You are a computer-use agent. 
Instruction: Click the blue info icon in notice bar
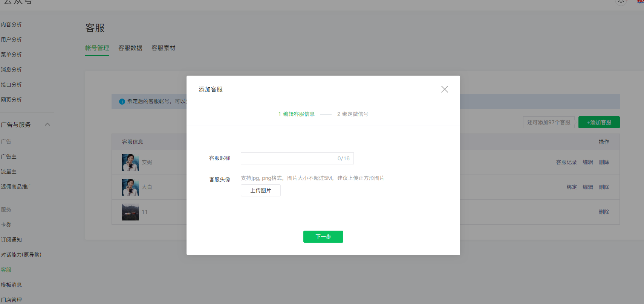click(122, 102)
